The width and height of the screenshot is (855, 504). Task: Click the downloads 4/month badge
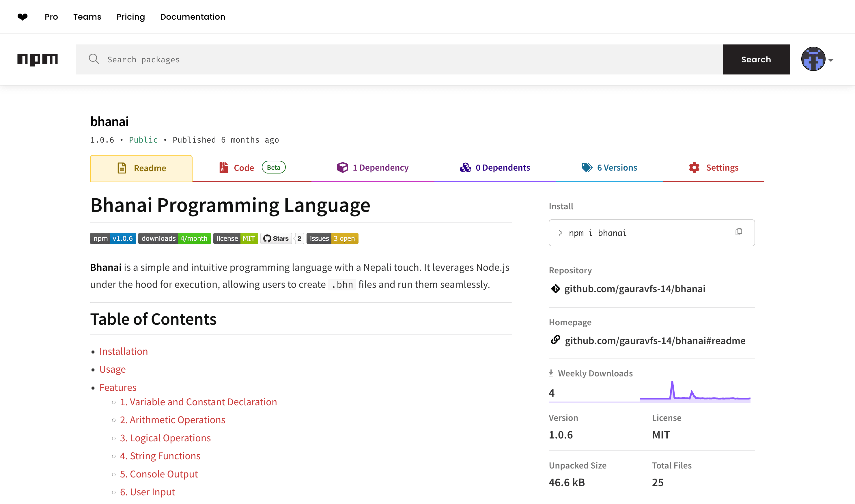(175, 238)
